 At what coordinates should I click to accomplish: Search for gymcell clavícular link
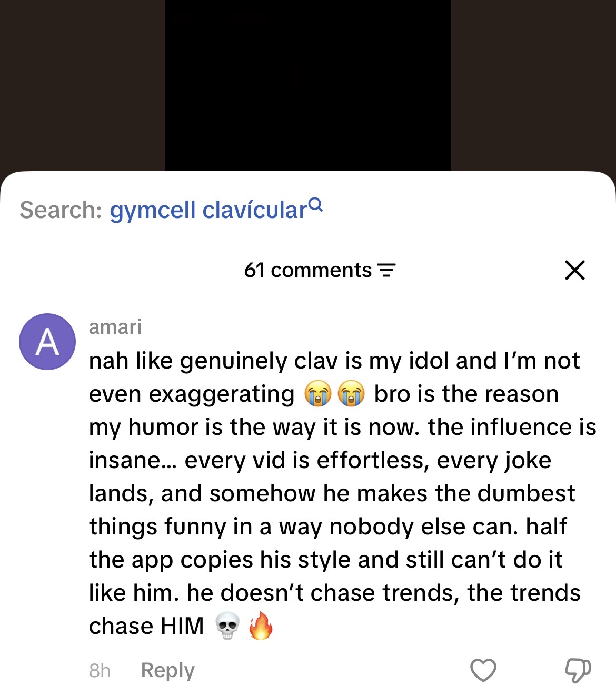point(208,210)
